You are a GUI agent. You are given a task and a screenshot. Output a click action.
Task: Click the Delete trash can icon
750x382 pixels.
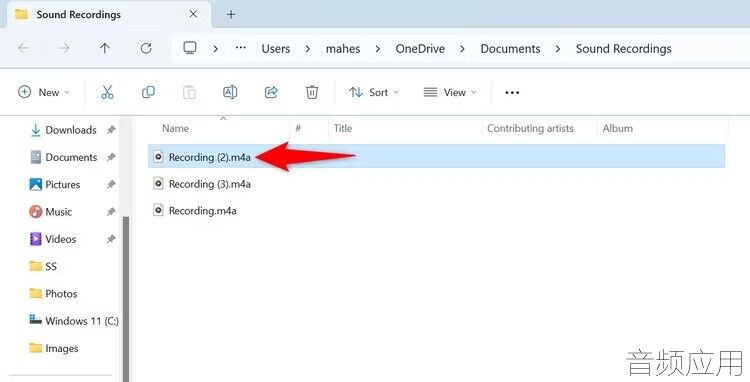click(x=312, y=92)
